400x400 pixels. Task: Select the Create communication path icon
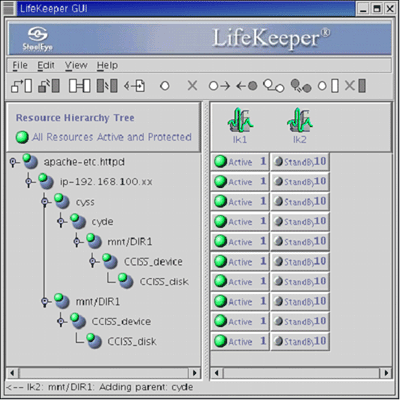pyautogui.click(x=79, y=86)
